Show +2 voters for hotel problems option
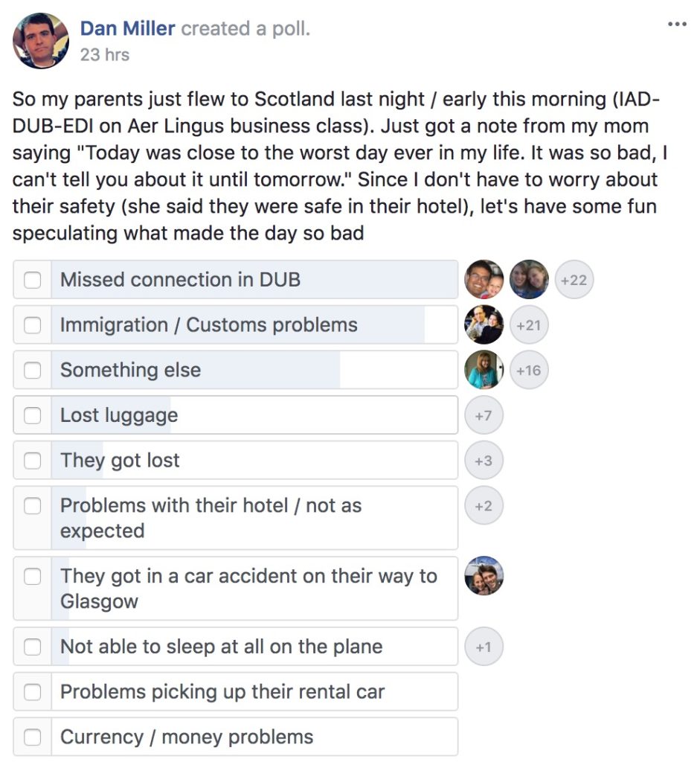The image size is (700, 762). tap(484, 506)
